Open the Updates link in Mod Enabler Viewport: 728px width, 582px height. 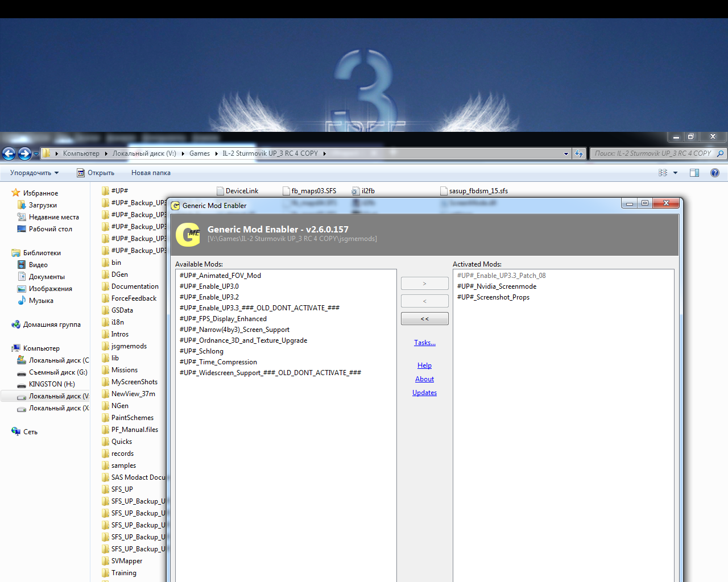click(x=424, y=393)
